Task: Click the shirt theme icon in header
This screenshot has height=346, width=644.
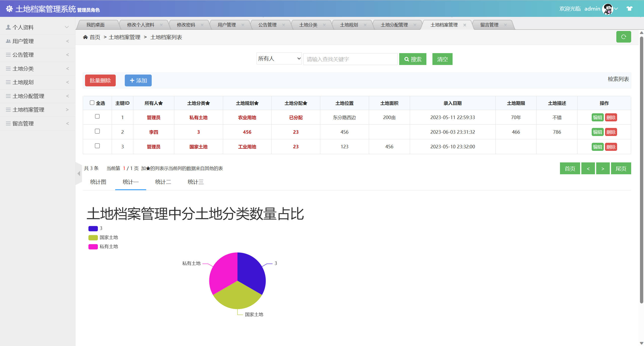Action: coord(630,8)
